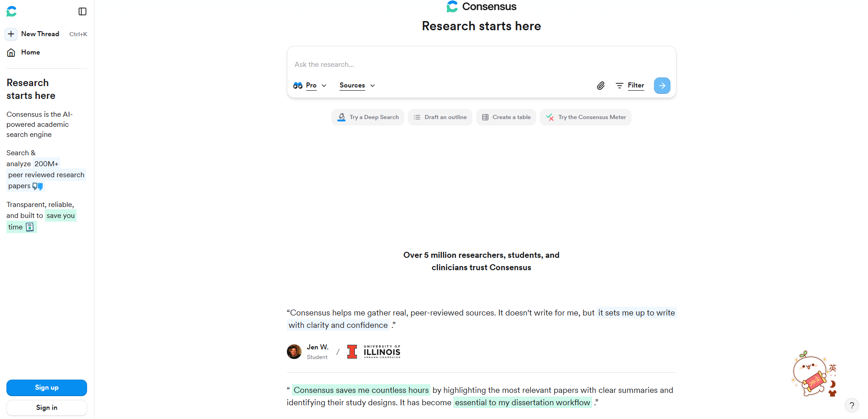Click the paperclip attach file icon
Viewport: 868px width, 419px height.
[600, 86]
